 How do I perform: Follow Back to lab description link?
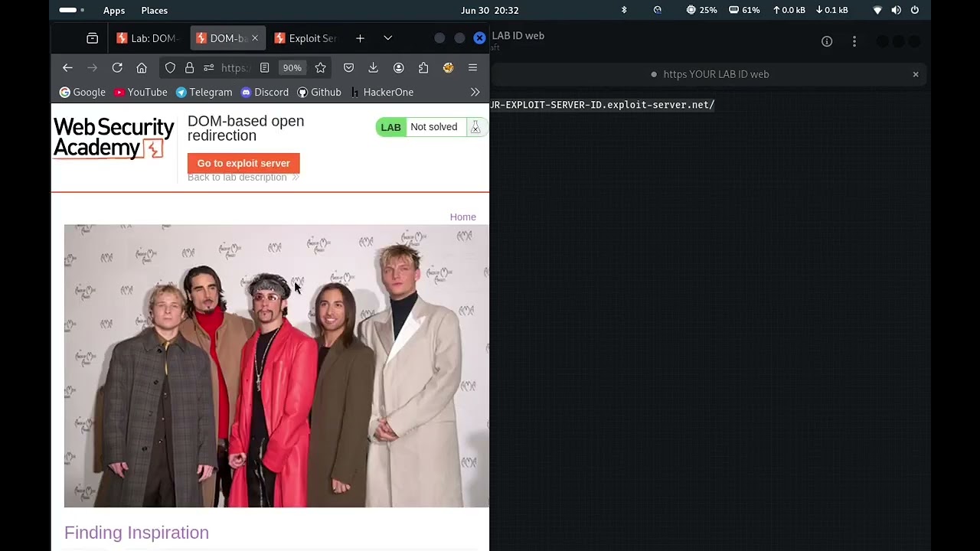point(243,178)
